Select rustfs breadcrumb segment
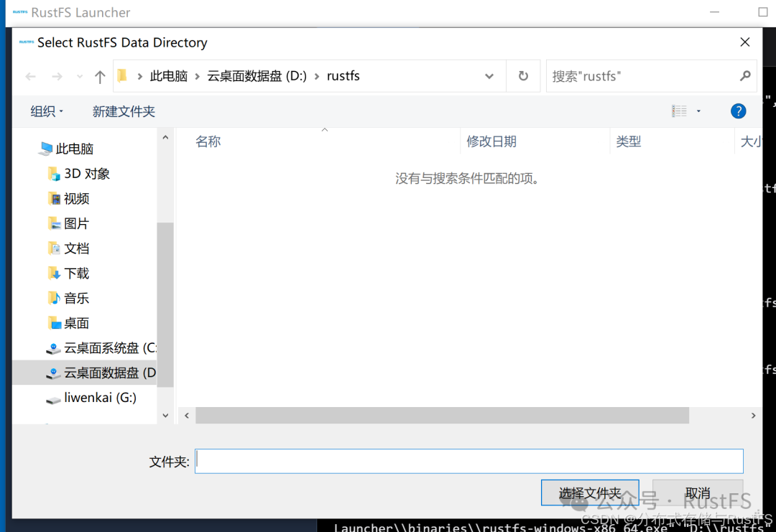Image resolution: width=776 pixels, height=532 pixels. 343,76
